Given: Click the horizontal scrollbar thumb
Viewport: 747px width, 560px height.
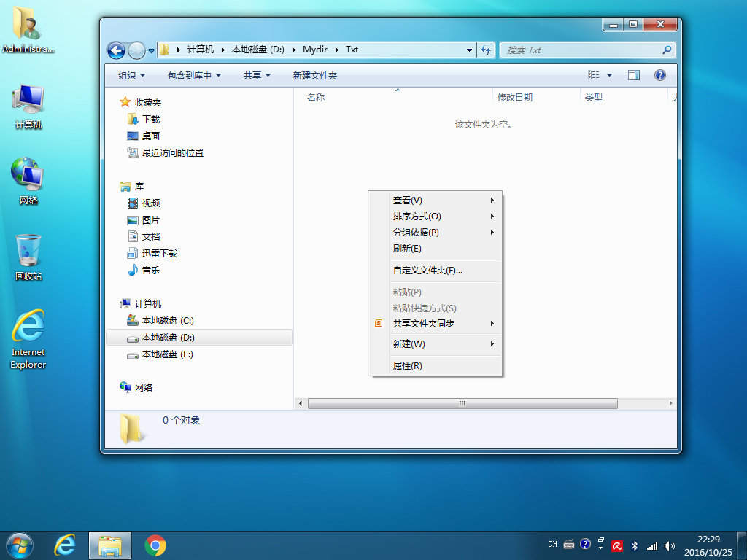Looking at the screenshot, I should pyautogui.click(x=462, y=403).
